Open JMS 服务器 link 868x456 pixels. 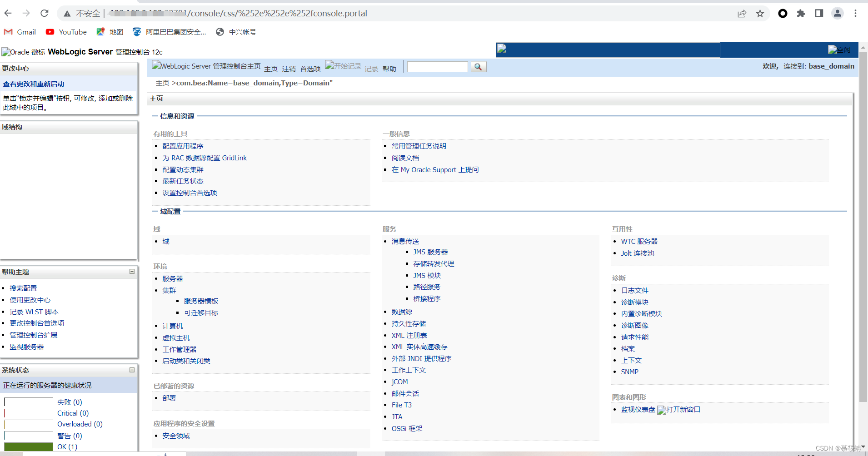430,252
